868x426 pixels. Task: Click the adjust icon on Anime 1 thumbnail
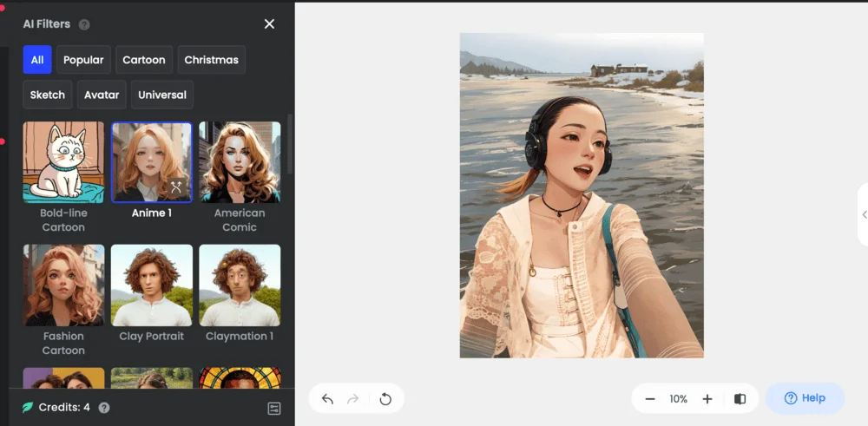(x=176, y=187)
